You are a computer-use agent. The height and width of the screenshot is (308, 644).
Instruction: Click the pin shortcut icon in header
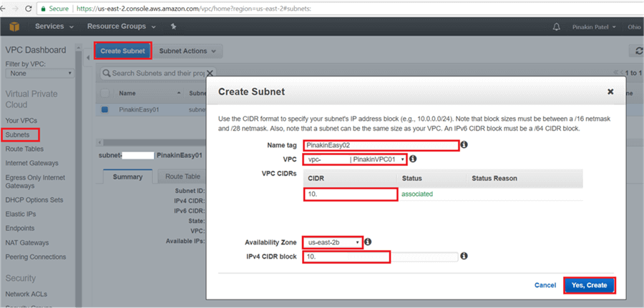(174, 26)
